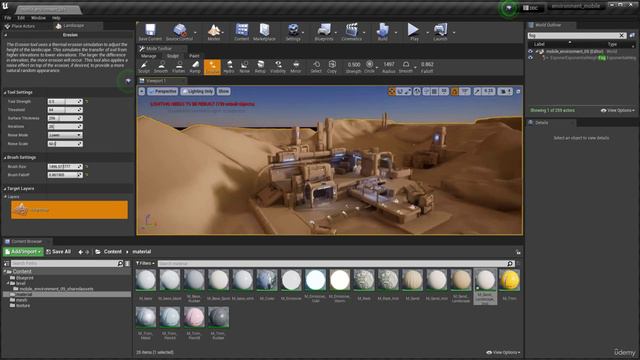Open the Build options dropdown arrow

pos(396,32)
